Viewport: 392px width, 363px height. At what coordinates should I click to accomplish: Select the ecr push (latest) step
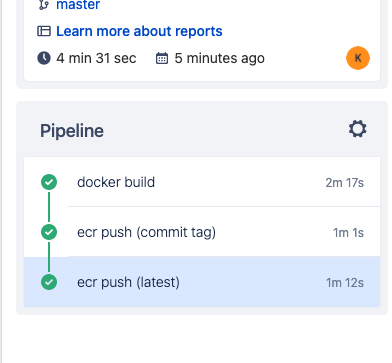[202, 282]
